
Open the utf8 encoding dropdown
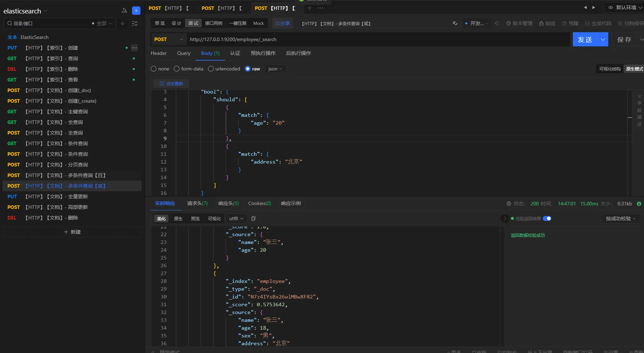tap(236, 218)
